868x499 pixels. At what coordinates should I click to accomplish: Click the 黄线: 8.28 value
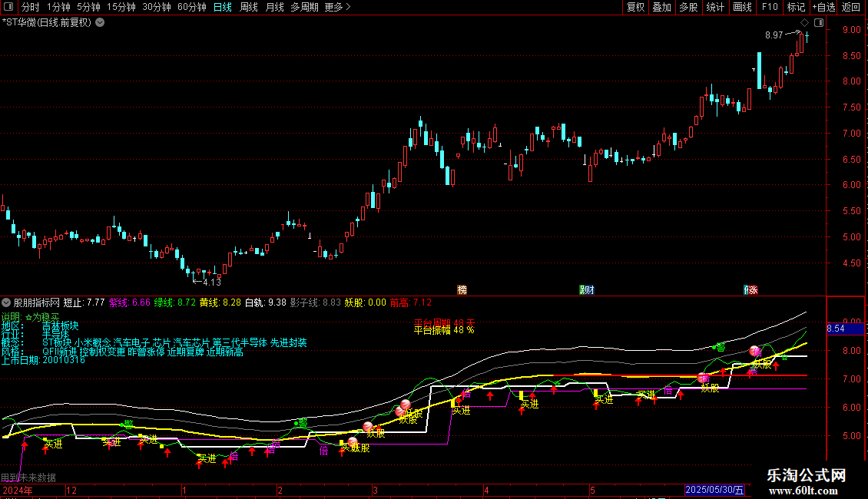(x=220, y=302)
